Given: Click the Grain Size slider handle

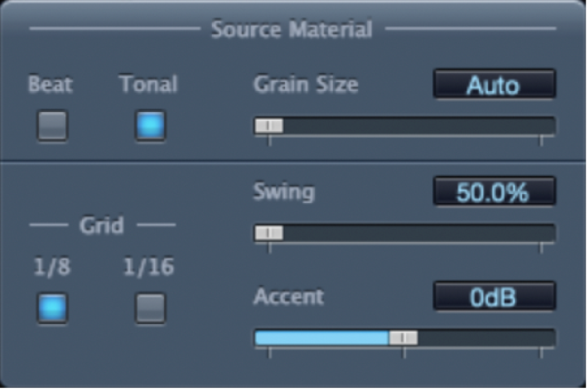Looking at the screenshot, I should point(269,126).
